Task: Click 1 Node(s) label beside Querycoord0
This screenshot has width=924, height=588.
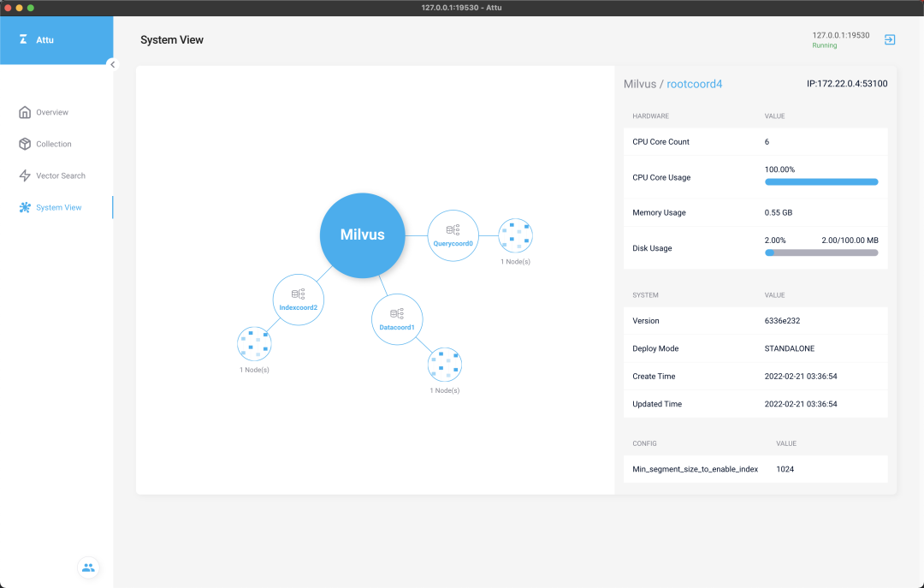Action: pos(516,262)
